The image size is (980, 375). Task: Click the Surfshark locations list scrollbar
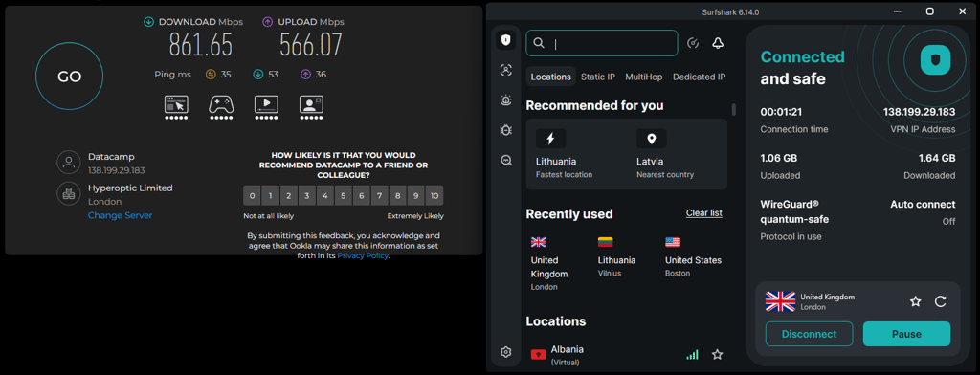click(734, 109)
